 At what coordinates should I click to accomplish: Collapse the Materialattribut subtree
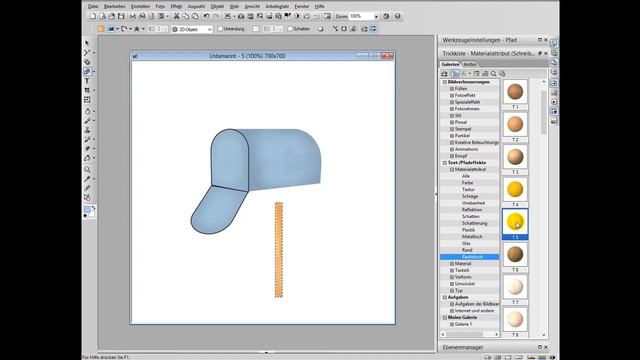point(452,169)
